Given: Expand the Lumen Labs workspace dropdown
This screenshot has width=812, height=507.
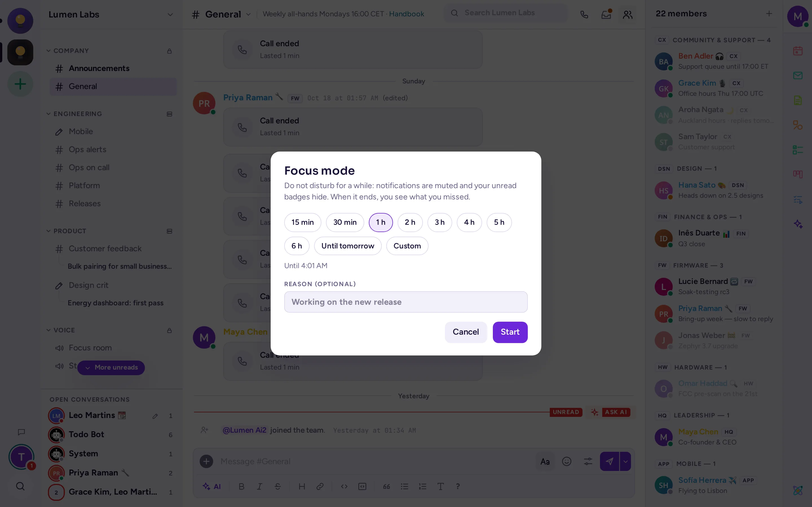Looking at the screenshot, I should (x=170, y=14).
